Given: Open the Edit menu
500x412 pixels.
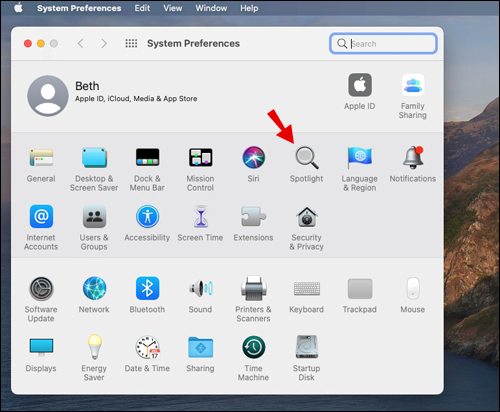Looking at the screenshot, I should pos(142,8).
